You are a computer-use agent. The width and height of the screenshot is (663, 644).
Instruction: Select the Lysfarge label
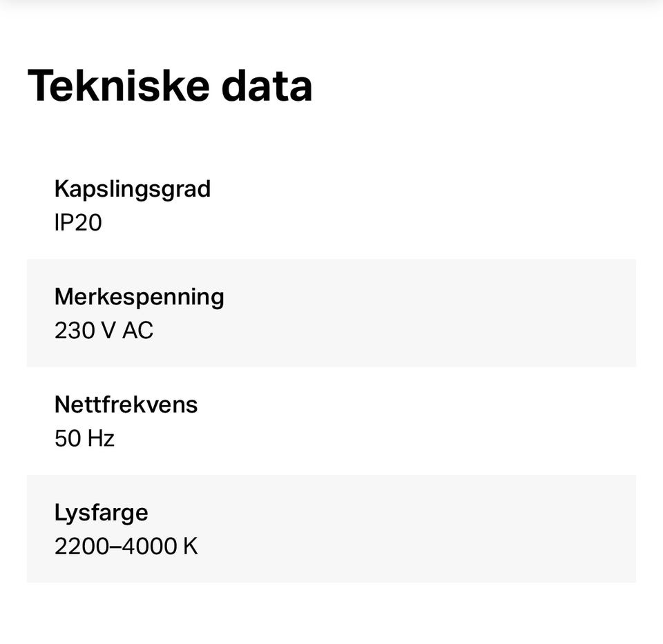point(101,512)
